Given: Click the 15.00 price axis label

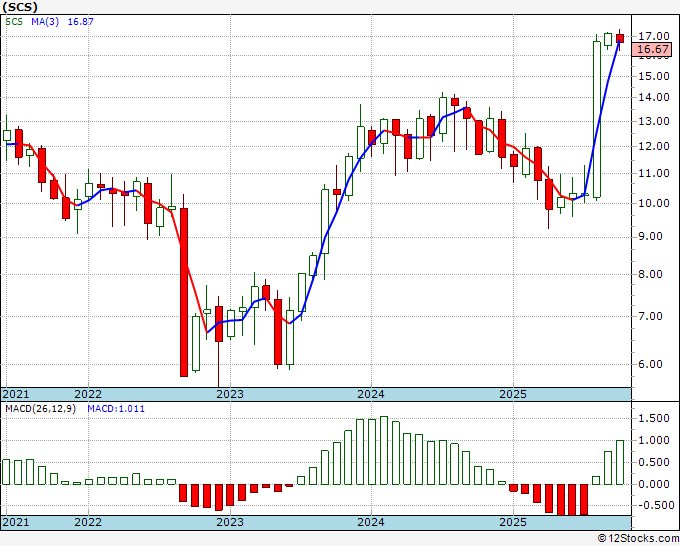Looking at the screenshot, I should point(654,76).
